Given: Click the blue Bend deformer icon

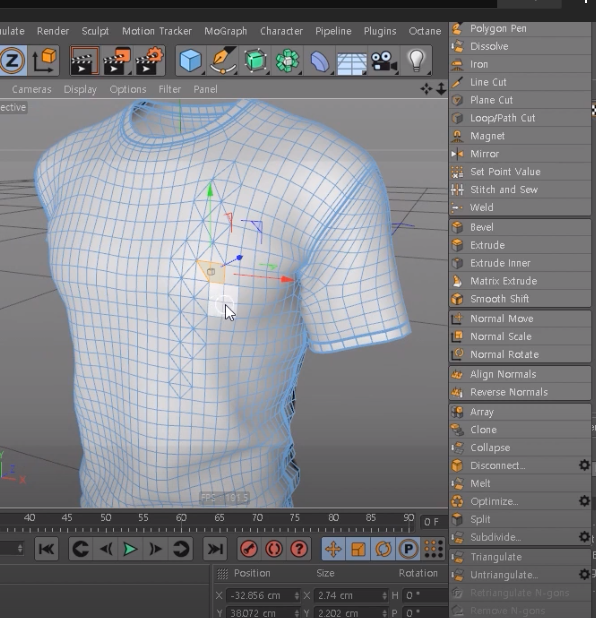Looking at the screenshot, I should (320, 61).
